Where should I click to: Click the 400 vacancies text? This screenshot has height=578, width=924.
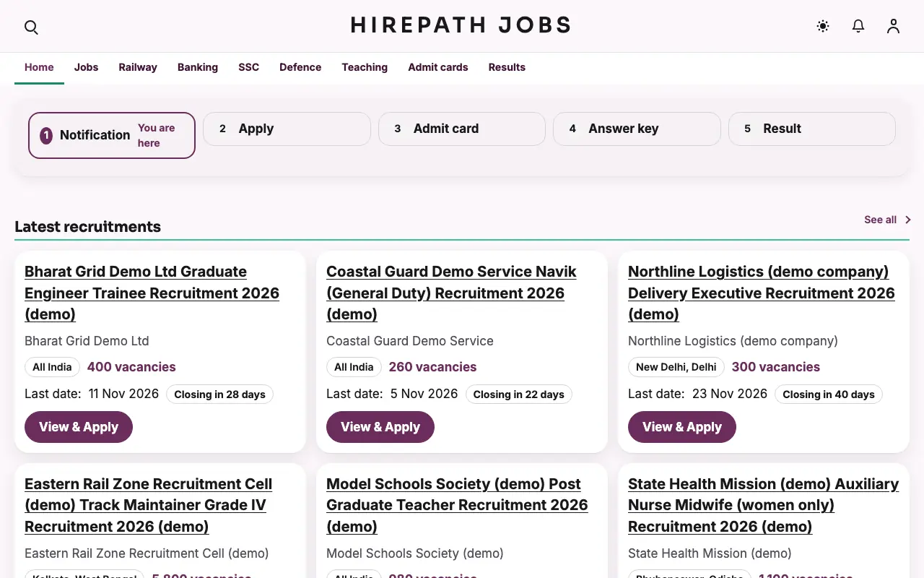(131, 367)
